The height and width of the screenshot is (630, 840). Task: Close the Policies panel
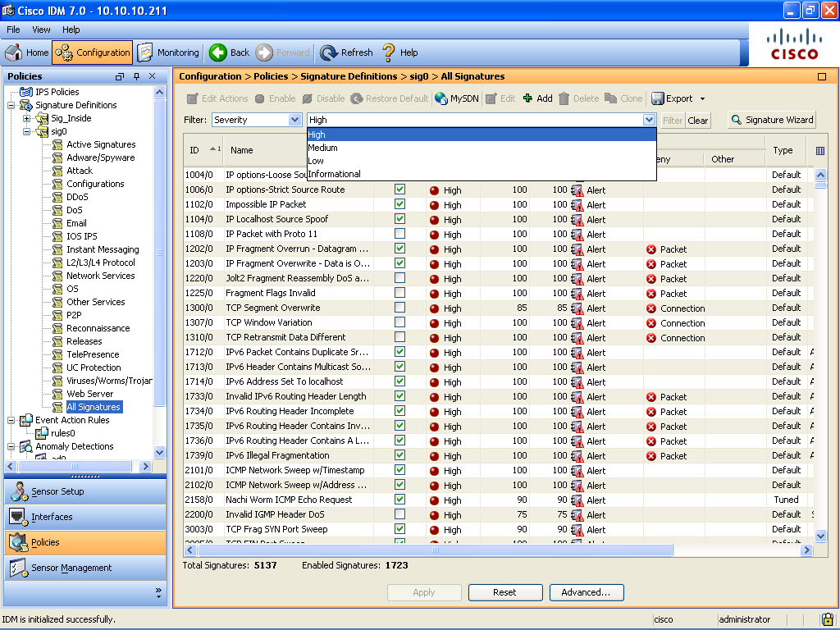tap(153, 76)
